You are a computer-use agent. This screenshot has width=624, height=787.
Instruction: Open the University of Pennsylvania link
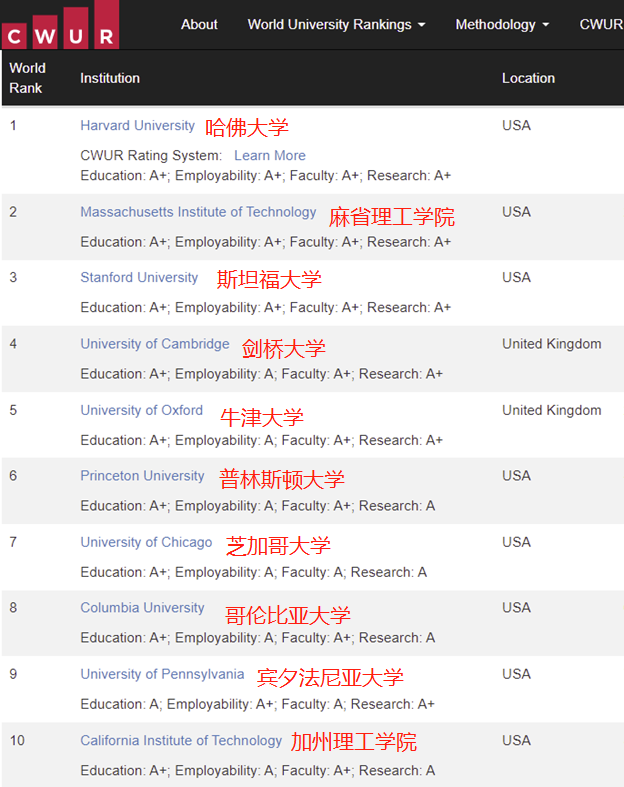coord(162,674)
